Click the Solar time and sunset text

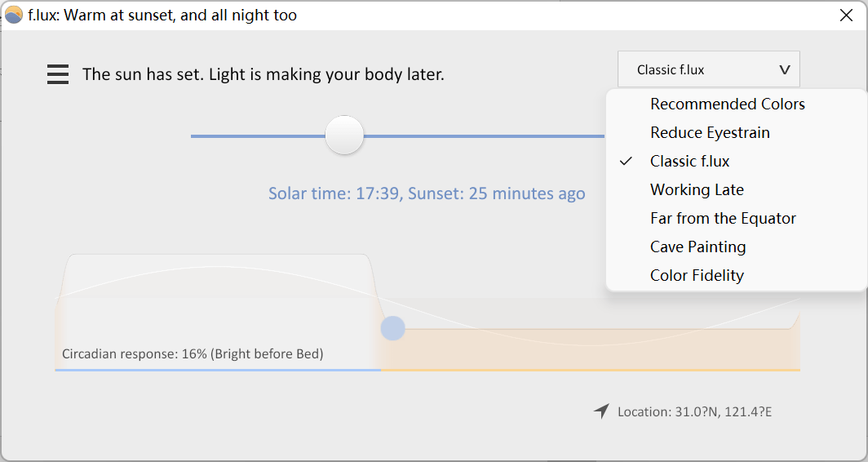[x=427, y=193]
